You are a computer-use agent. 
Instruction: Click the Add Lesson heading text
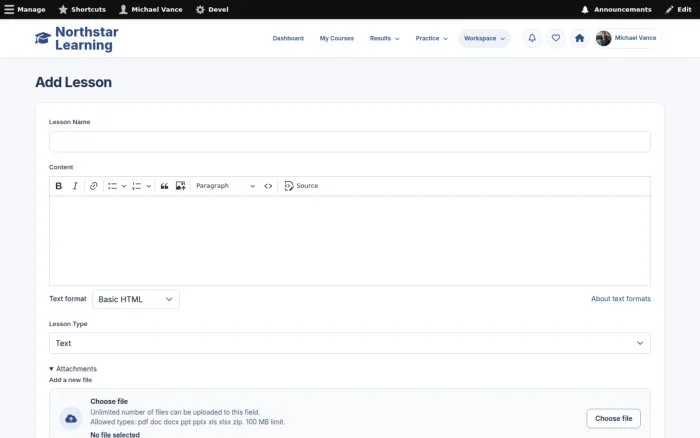(x=74, y=82)
